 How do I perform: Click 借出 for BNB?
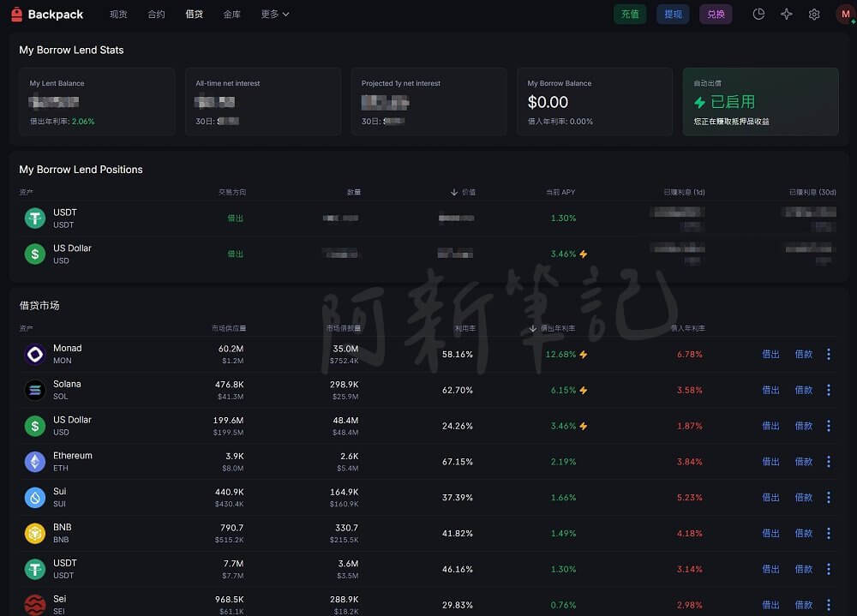point(770,534)
